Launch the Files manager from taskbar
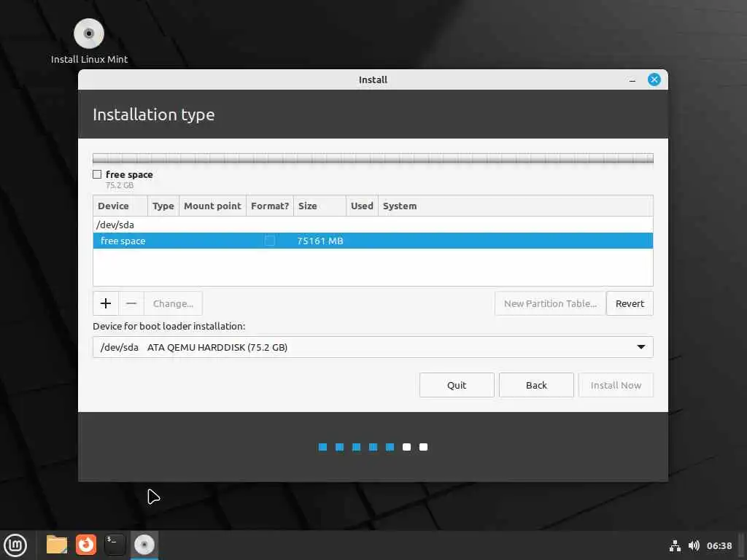 tap(57, 544)
